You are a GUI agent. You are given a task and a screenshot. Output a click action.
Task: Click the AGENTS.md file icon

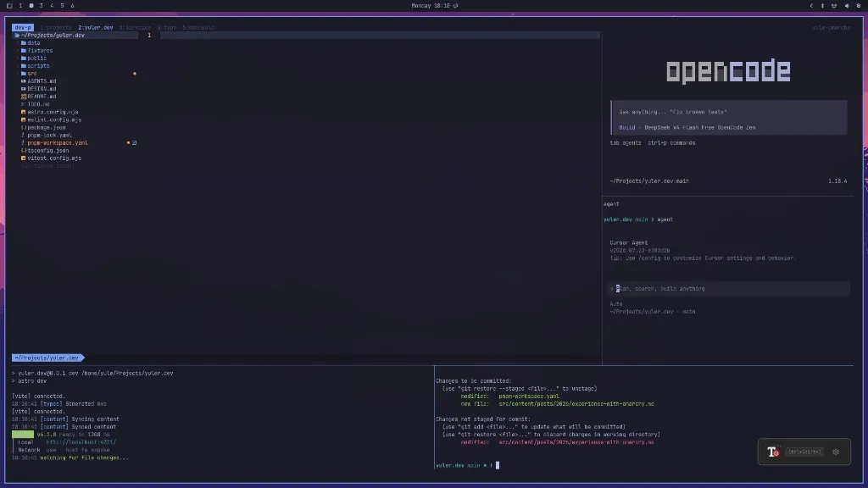point(23,81)
